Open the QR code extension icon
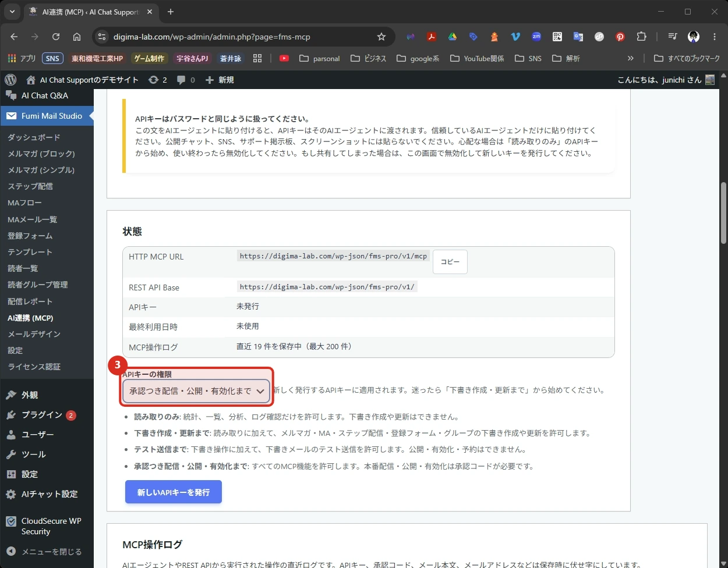 point(557,37)
